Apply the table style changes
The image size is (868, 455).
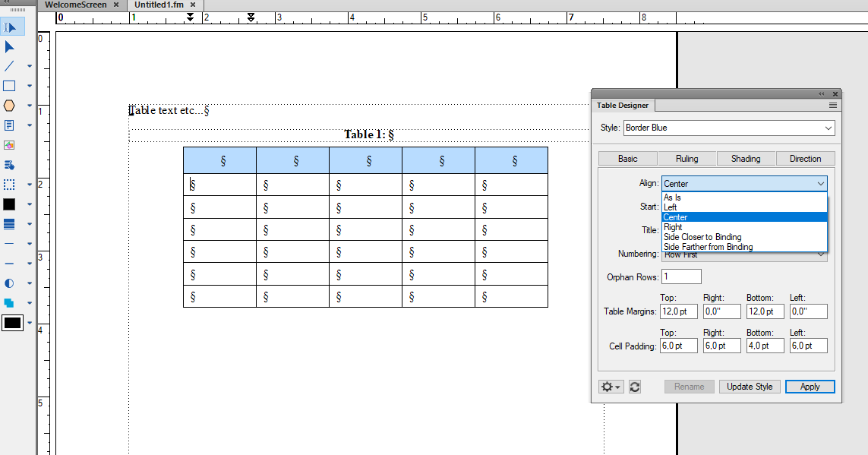810,387
